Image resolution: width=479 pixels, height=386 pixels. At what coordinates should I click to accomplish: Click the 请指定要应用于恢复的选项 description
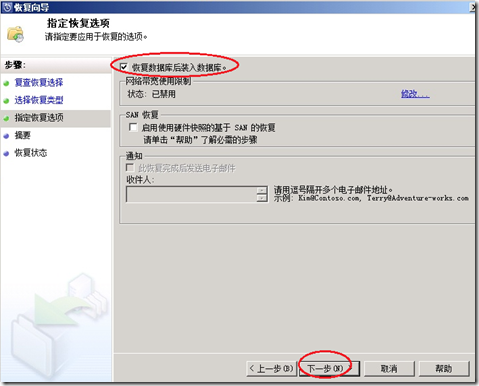click(x=96, y=37)
